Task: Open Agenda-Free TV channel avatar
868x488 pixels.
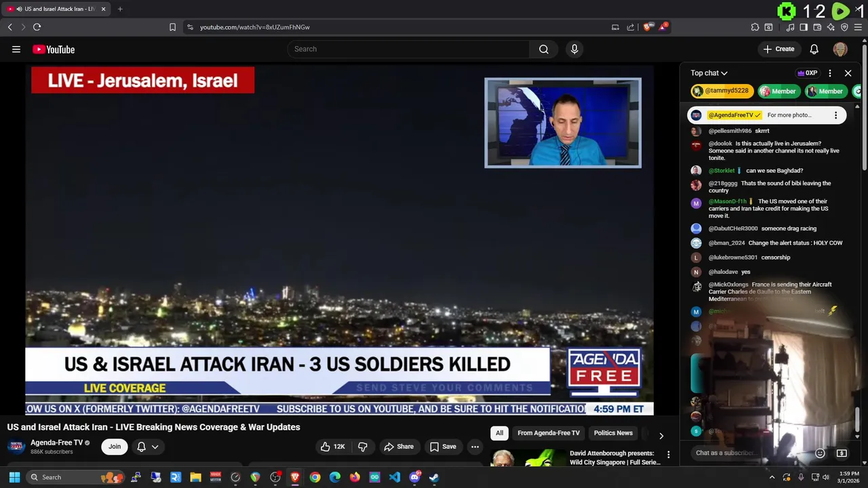Action: 16,447
